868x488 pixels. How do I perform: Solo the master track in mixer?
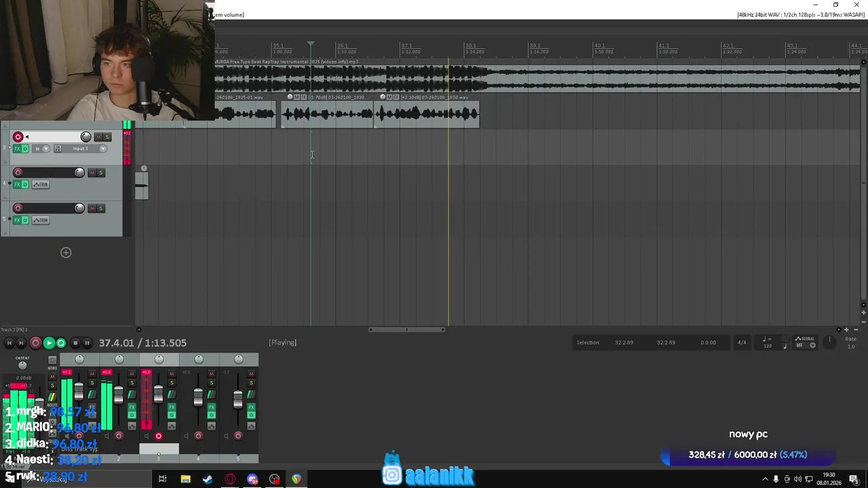point(52,386)
